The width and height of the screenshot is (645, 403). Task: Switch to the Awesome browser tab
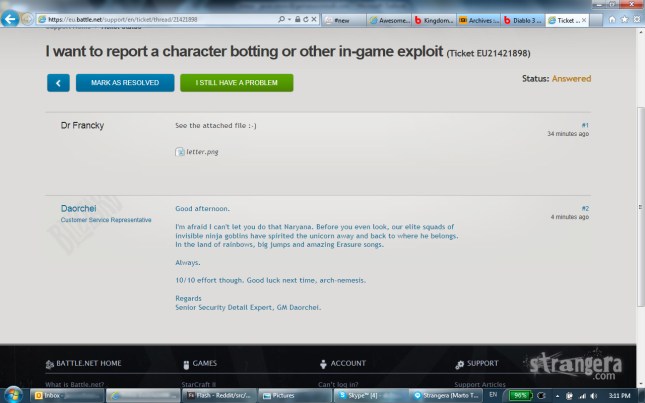(390, 19)
